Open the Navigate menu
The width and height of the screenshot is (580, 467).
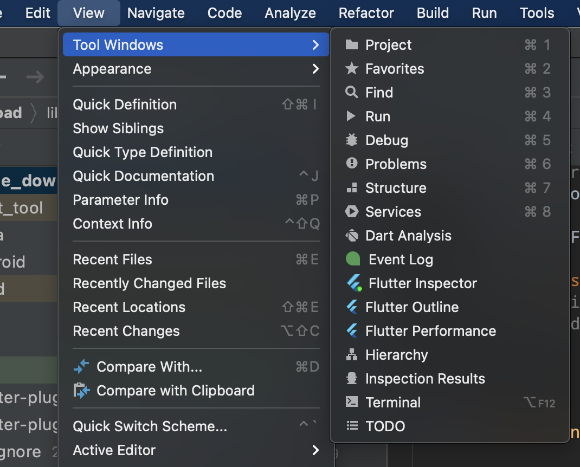[x=156, y=13]
